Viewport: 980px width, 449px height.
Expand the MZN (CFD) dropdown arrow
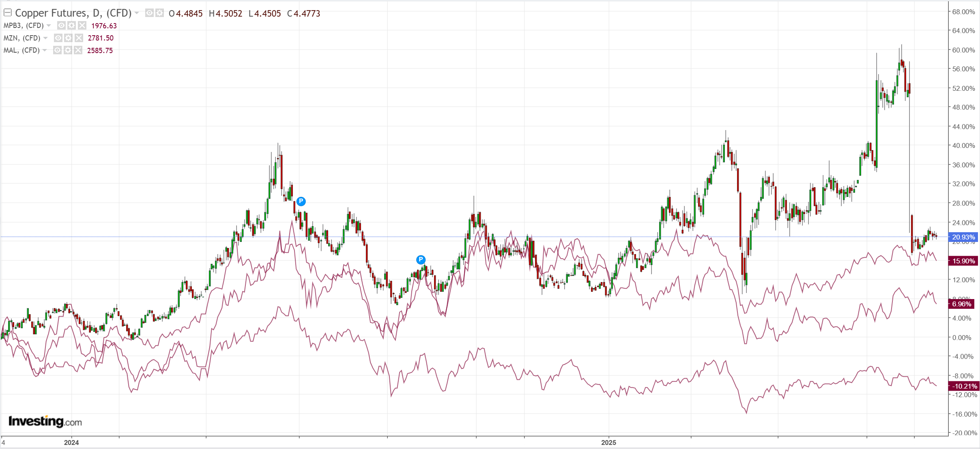[x=45, y=38]
